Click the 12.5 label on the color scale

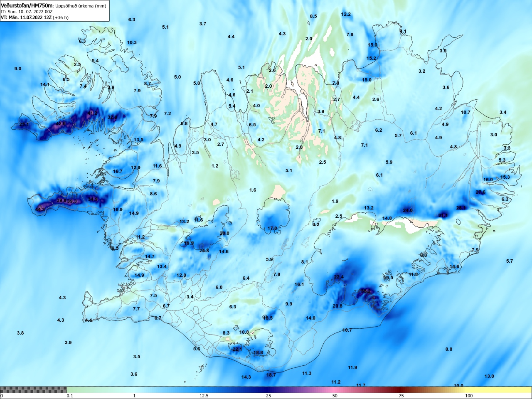(x=204, y=396)
